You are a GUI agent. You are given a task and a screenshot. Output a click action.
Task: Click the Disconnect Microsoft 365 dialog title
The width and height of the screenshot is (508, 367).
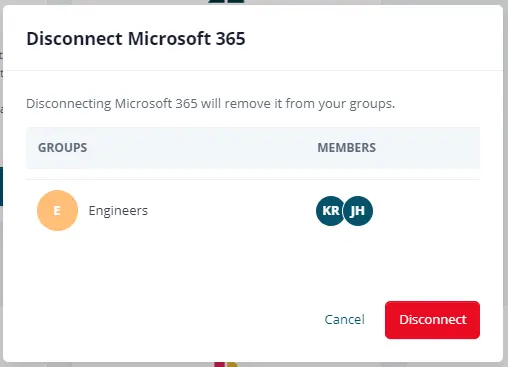pyautogui.click(x=136, y=38)
